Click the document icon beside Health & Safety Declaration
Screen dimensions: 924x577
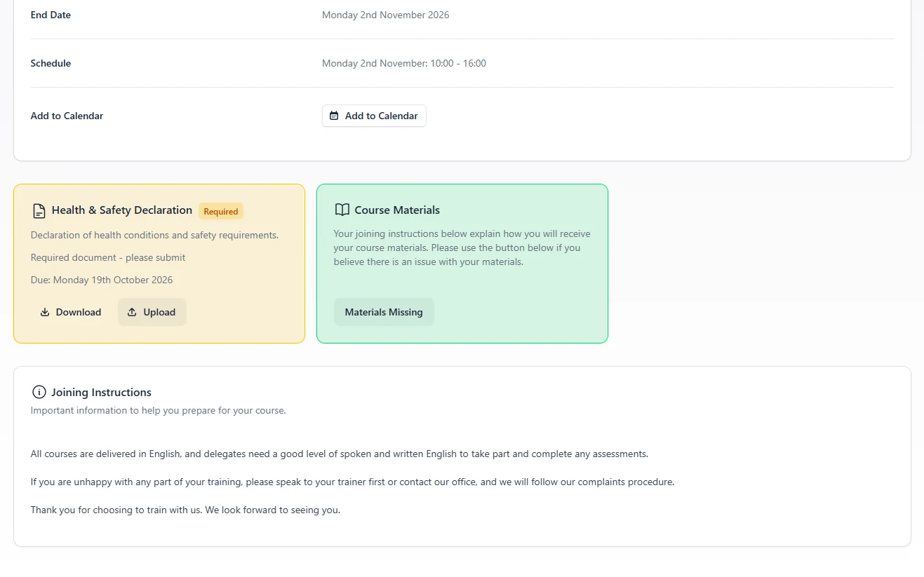tap(39, 210)
